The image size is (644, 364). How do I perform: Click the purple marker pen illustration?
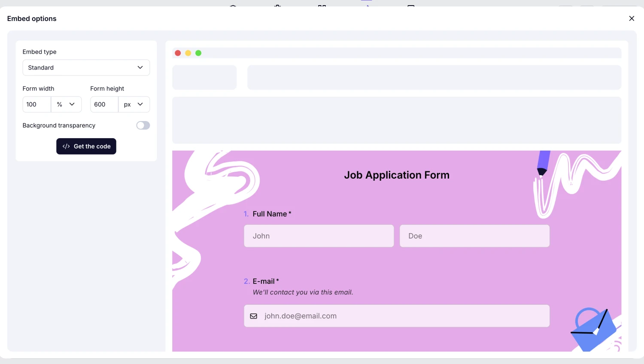coord(543,163)
